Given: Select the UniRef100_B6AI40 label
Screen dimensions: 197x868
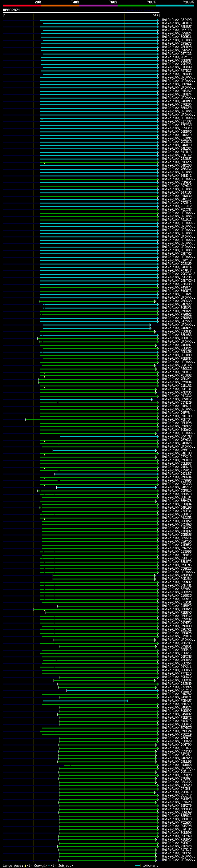Looking at the screenshot, I should 177,365.
